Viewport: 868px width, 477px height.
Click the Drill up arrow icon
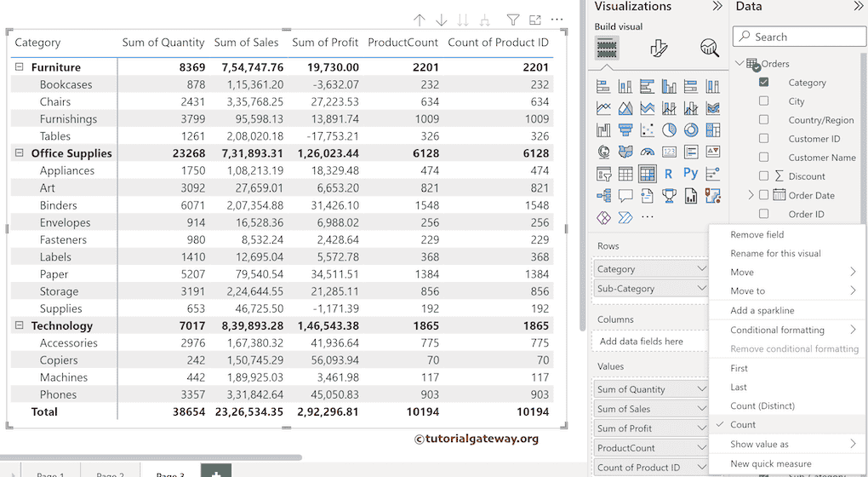tap(419, 20)
